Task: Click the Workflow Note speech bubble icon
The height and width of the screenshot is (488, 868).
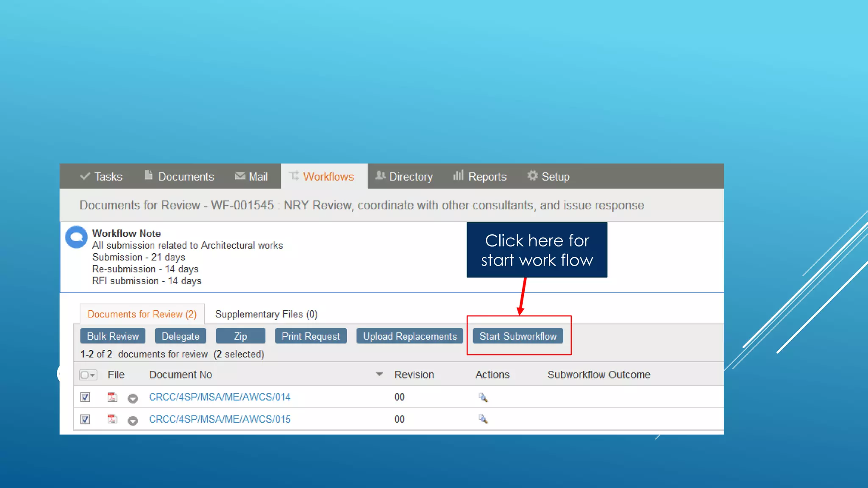Action: (76, 237)
